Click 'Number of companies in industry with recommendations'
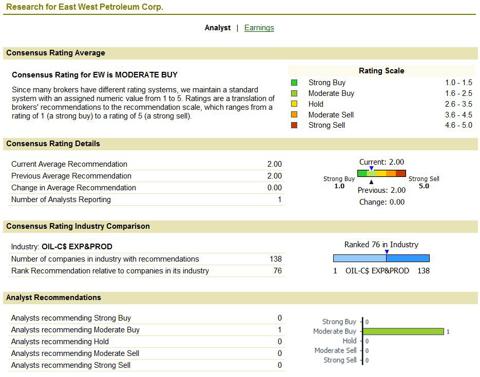 [x=105, y=259]
